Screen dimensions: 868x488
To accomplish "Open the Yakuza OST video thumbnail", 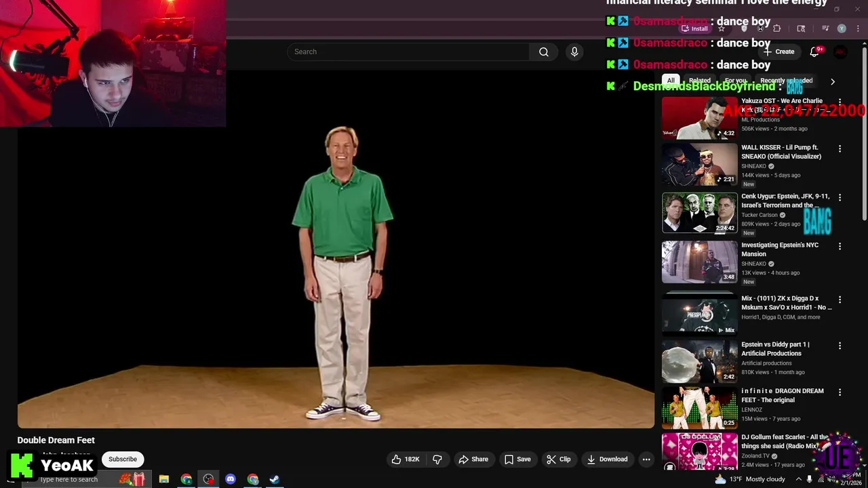I will tap(699, 118).
